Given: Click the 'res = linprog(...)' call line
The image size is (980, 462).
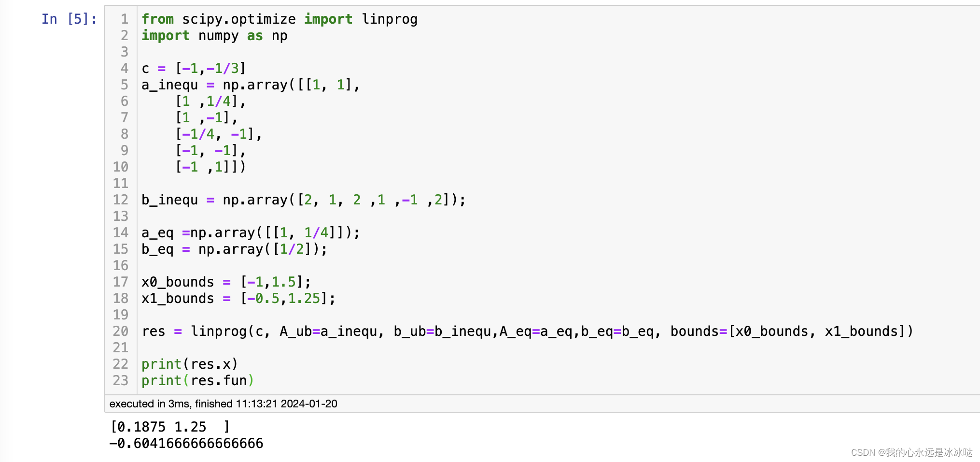Looking at the screenshot, I should tap(528, 332).
